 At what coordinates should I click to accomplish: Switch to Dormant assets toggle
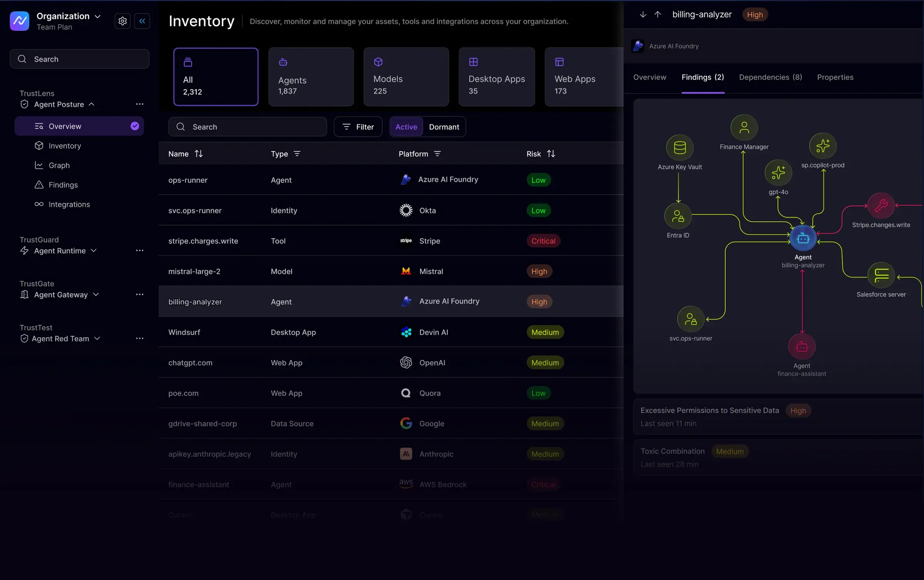[444, 127]
